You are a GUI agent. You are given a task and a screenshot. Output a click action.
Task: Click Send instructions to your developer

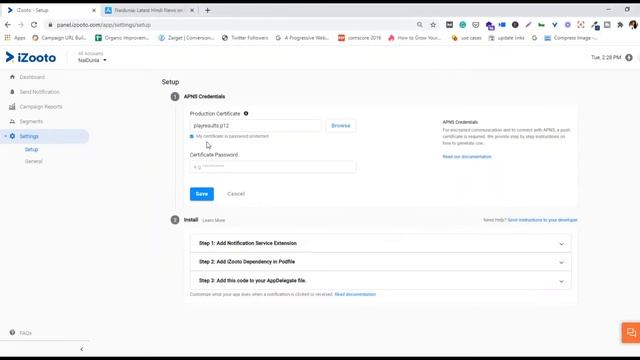542,220
